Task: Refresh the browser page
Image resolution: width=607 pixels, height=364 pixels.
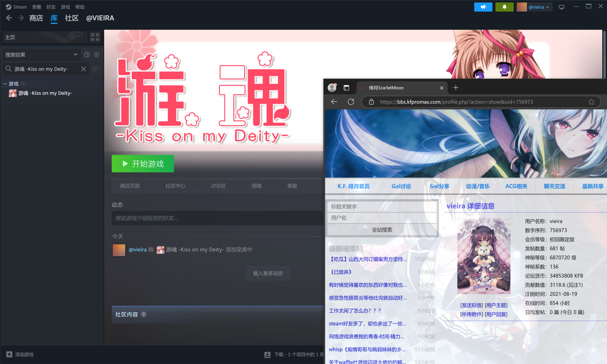Action: (351, 102)
